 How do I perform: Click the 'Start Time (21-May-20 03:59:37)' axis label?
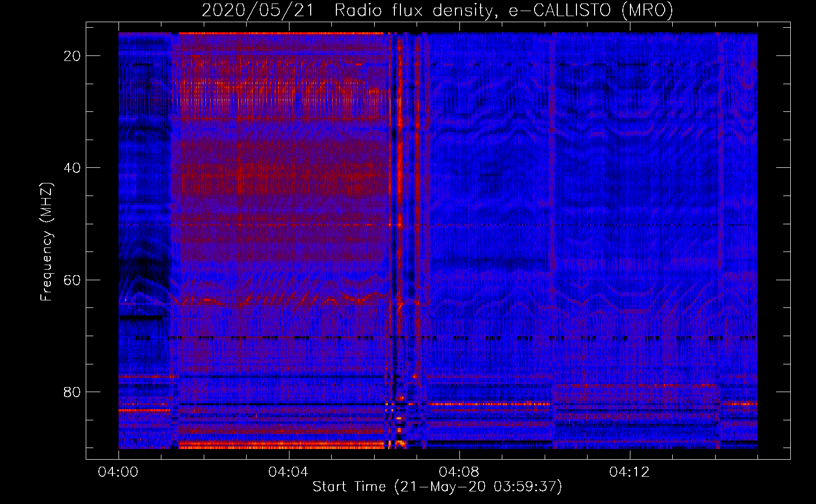(437, 487)
